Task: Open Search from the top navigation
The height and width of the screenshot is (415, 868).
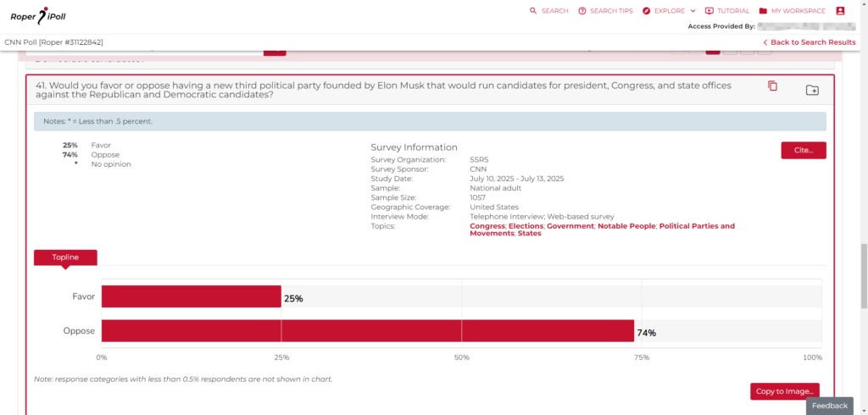Action: 549,11
